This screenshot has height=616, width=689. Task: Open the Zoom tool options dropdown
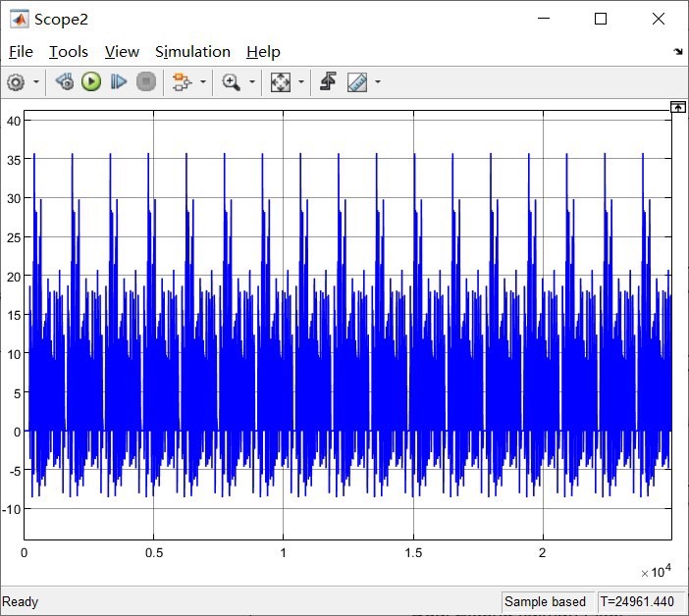coord(252,82)
